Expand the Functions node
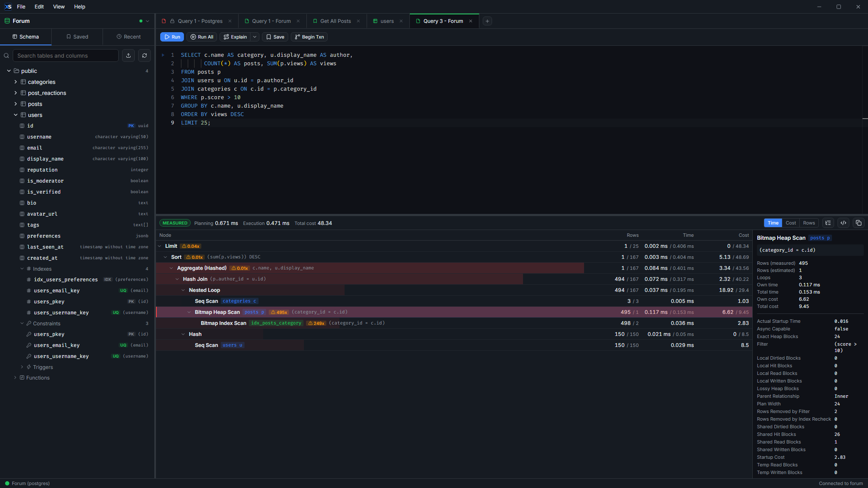This screenshot has width=868, height=488. pyautogui.click(x=15, y=377)
